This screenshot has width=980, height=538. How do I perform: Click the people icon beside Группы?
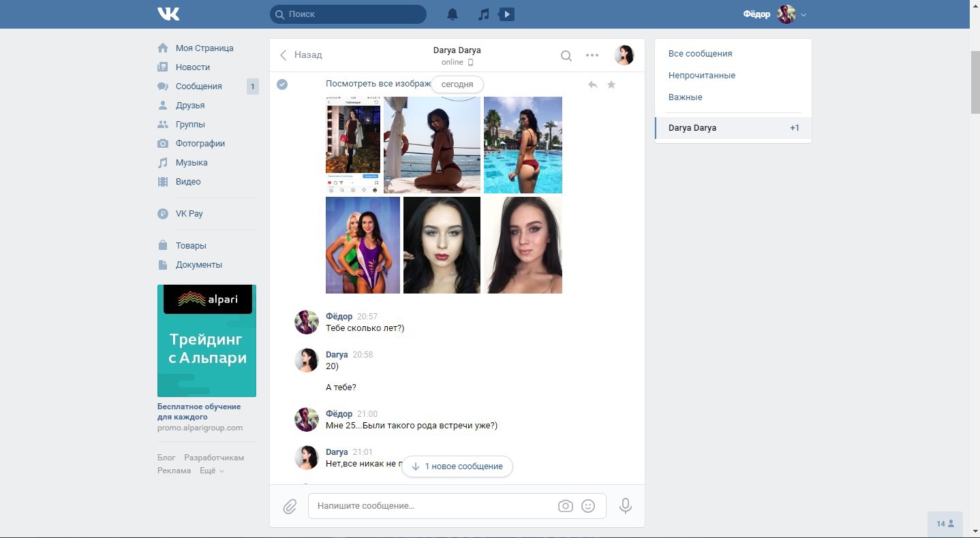point(163,125)
